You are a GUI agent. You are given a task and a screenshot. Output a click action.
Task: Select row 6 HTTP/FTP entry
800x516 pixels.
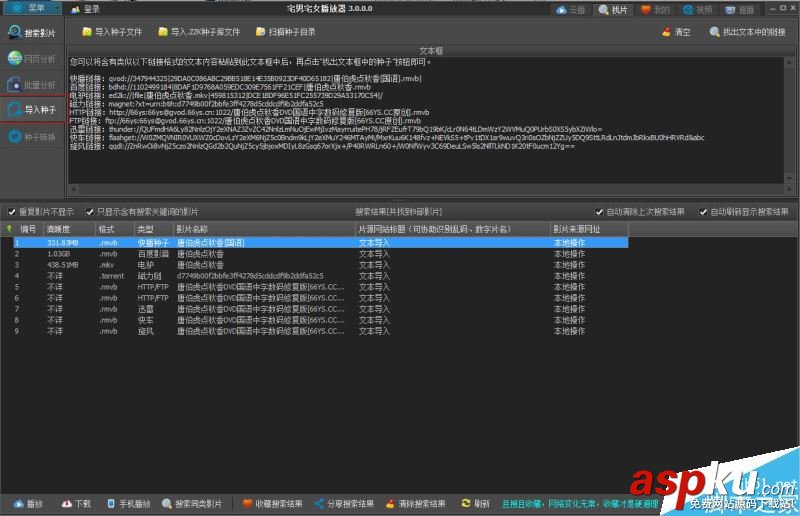click(320, 298)
